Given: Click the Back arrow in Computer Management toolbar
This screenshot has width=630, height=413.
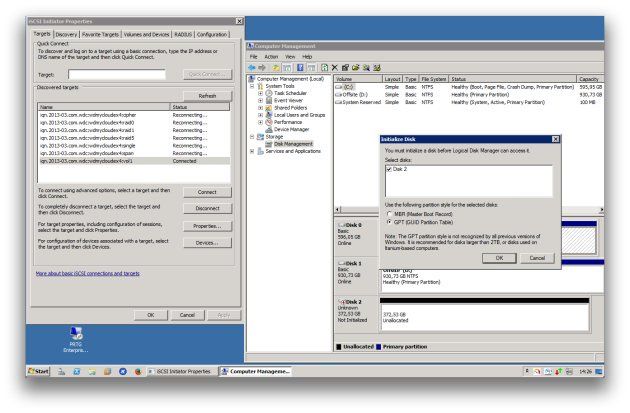Looking at the screenshot, I should tap(252, 67).
